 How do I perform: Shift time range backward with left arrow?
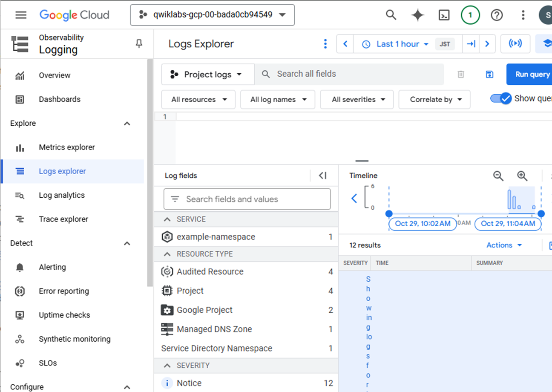point(345,44)
